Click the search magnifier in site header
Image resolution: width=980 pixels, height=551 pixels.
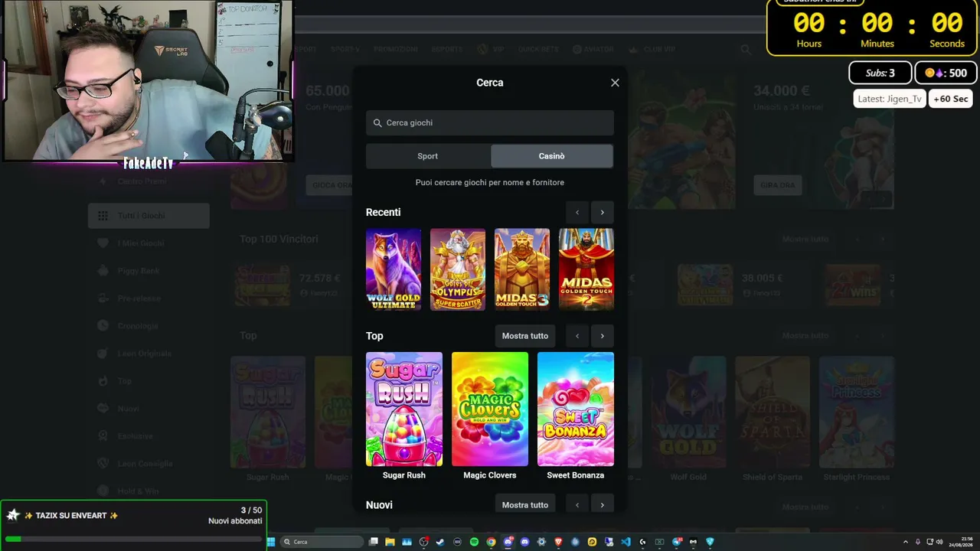pos(746,50)
